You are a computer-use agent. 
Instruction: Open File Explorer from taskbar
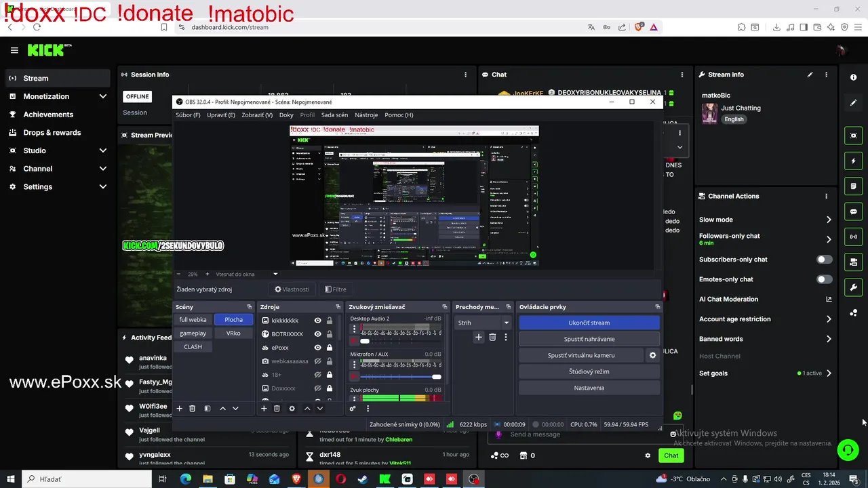208,479
